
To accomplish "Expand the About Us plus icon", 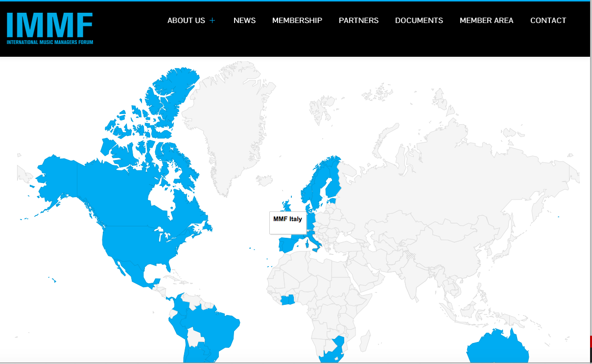I will click(x=212, y=21).
